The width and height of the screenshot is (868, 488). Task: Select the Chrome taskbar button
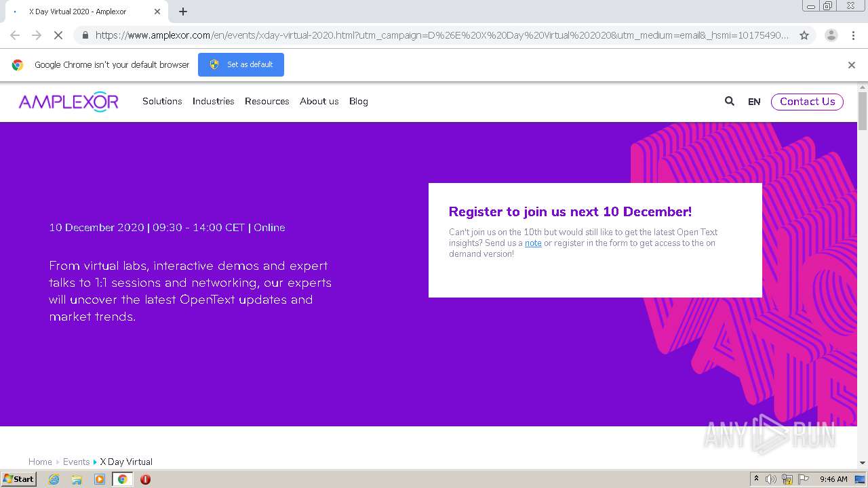(x=122, y=479)
